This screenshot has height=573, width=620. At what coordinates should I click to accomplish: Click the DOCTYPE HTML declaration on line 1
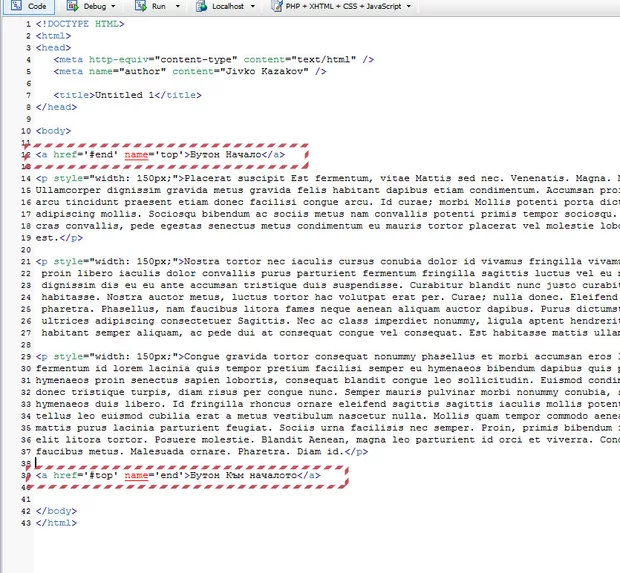pos(80,24)
